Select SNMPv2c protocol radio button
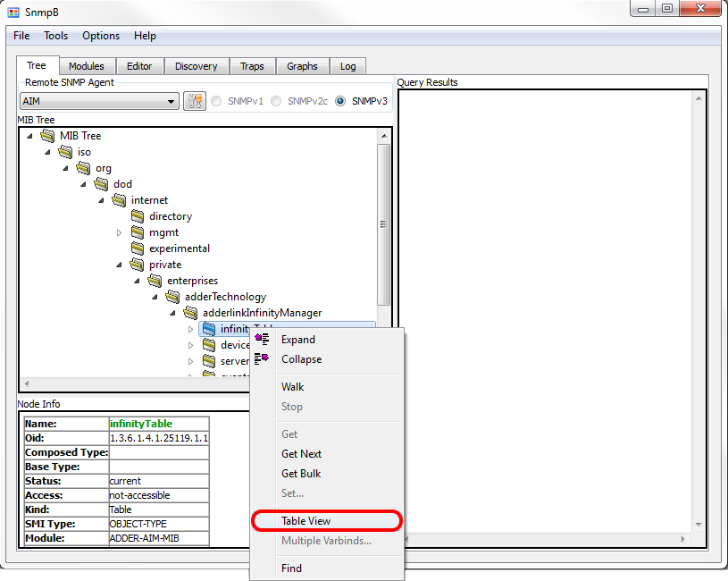The width and height of the screenshot is (728, 581). point(276,101)
